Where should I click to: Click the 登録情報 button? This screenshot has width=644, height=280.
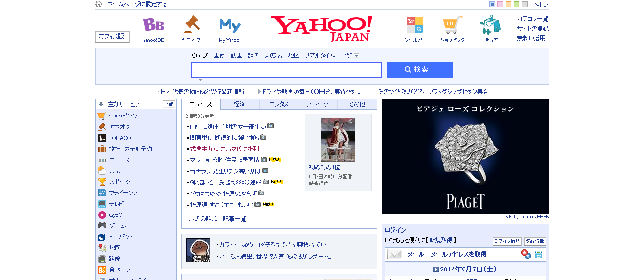pyautogui.click(x=535, y=241)
